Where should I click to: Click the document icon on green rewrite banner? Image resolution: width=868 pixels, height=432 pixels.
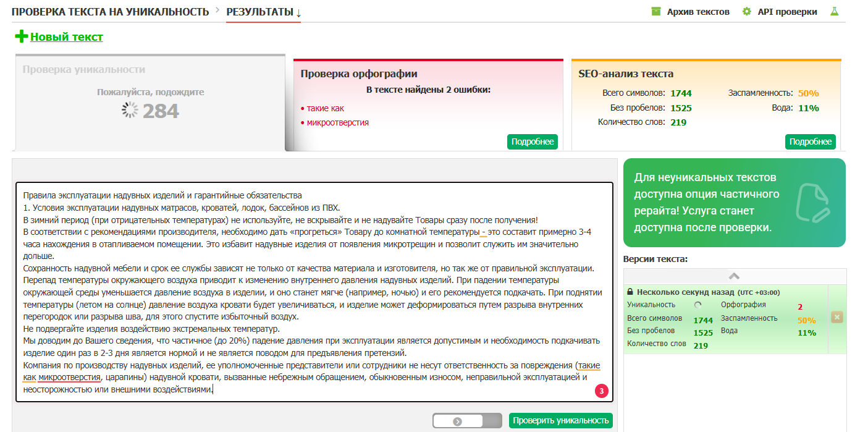[812, 202]
